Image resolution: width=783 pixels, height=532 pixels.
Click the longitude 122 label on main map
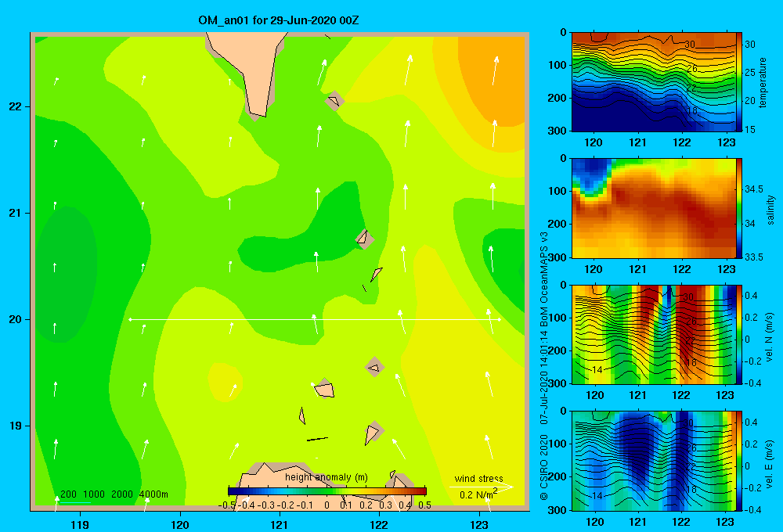379,524
